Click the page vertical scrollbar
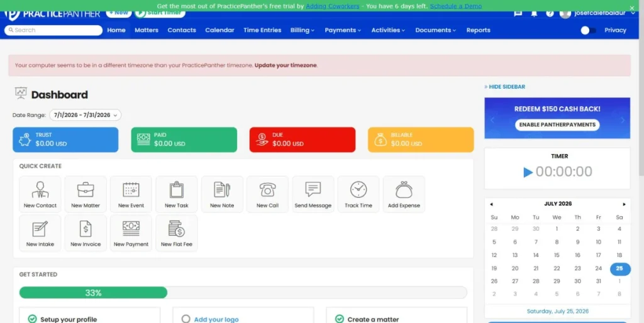Viewport: 644px width, 323px height. coord(641,88)
